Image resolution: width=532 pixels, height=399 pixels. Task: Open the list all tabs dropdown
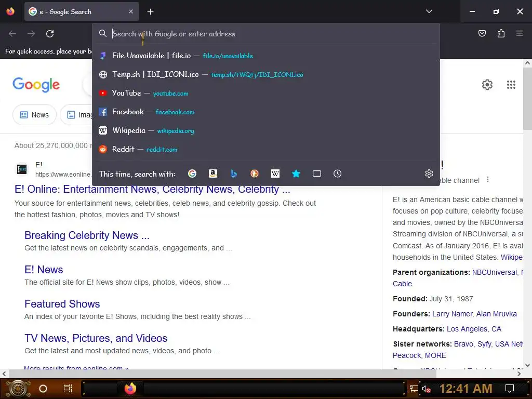429,11
